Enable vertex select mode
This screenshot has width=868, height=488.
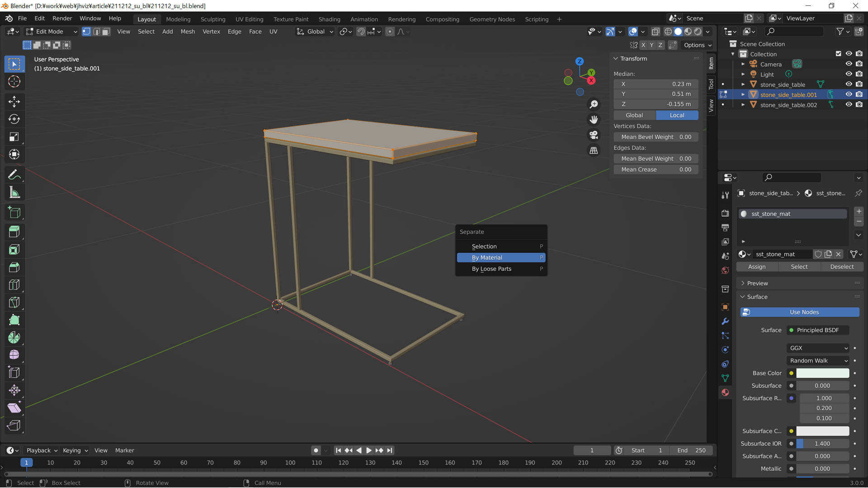point(86,32)
